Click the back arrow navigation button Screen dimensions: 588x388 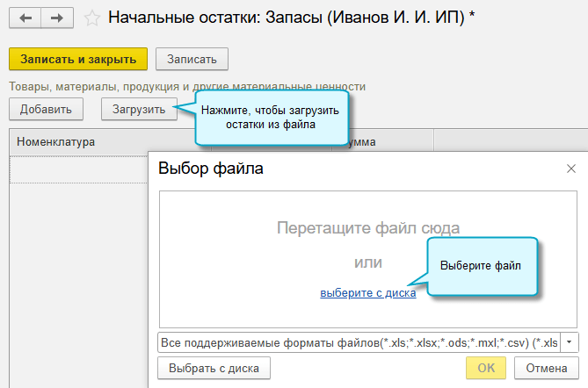pos(25,17)
